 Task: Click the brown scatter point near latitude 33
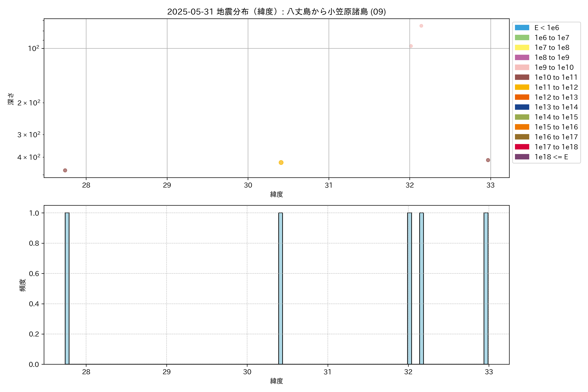[488, 160]
